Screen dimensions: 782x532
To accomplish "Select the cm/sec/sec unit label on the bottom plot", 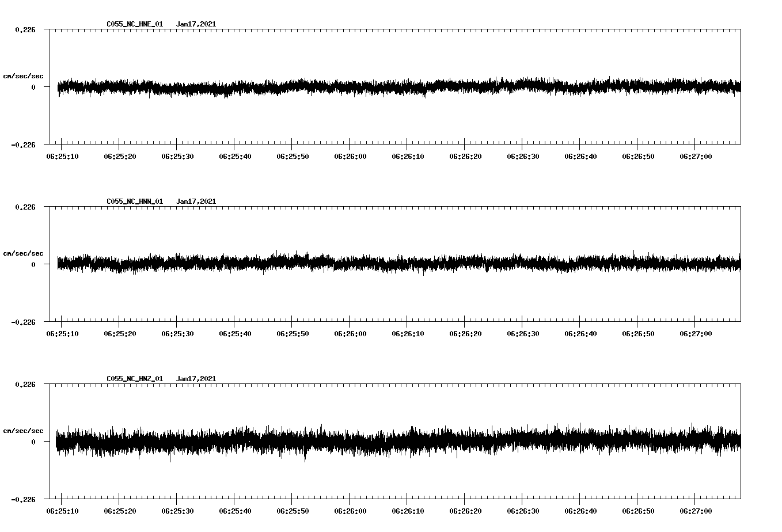I will (23, 430).
